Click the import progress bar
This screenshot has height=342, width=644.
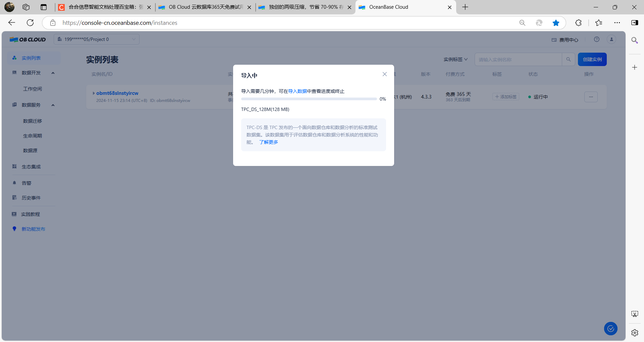pos(309,99)
